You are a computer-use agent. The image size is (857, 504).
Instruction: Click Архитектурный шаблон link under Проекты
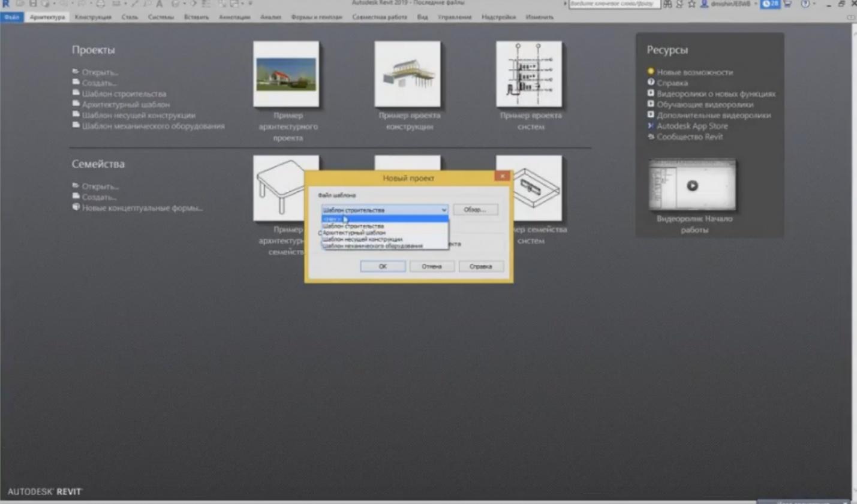coord(126,104)
